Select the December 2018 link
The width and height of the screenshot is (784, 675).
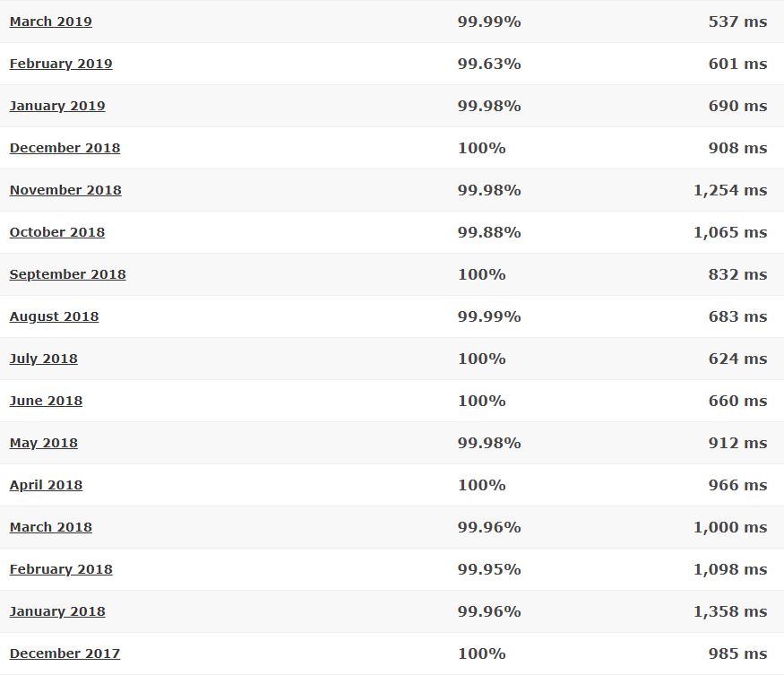point(65,148)
